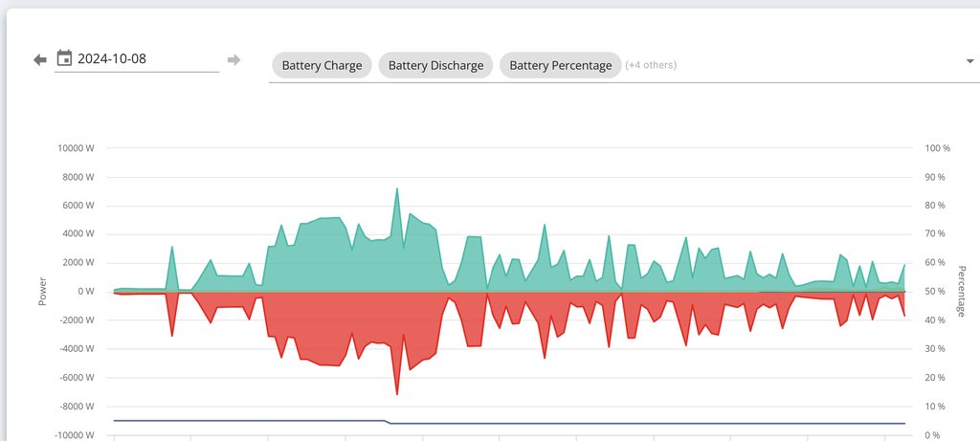Screen dimensions: 980x441
Task: Open the series multi-select field's empty area
Action: (813, 65)
